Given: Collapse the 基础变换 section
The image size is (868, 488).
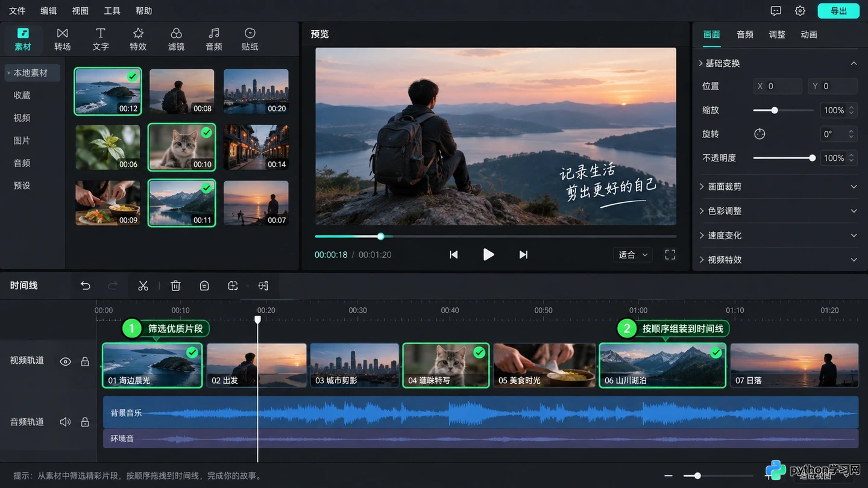Looking at the screenshot, I should (x=778, y=63).
